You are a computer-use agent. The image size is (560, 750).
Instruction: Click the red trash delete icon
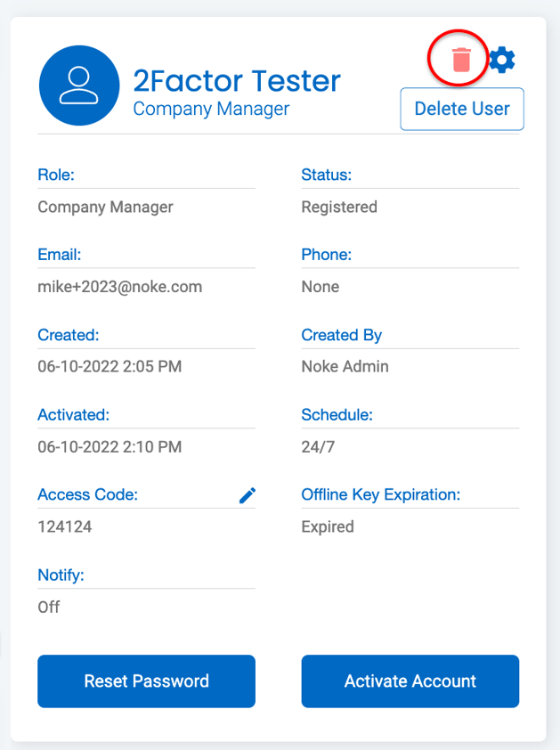[x=461, y=60]
